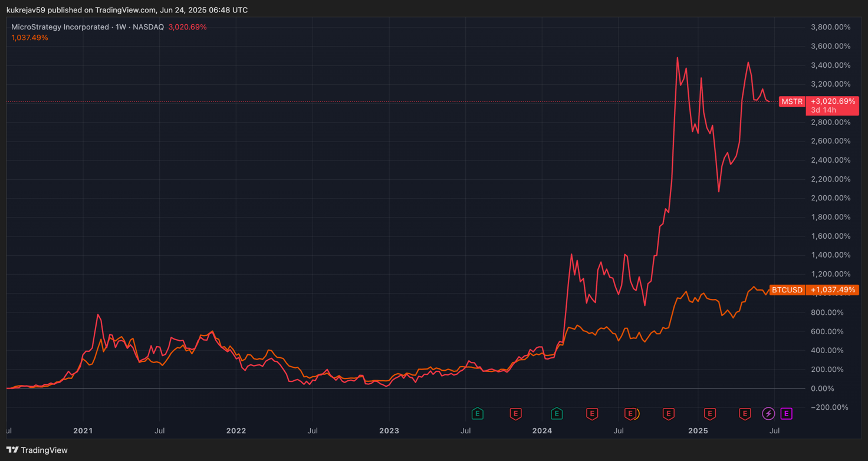Click the MicroStrategy Incorporated legend title
Image resolution: width=868 pixels, height=461 pixels.
coord(60,27)
